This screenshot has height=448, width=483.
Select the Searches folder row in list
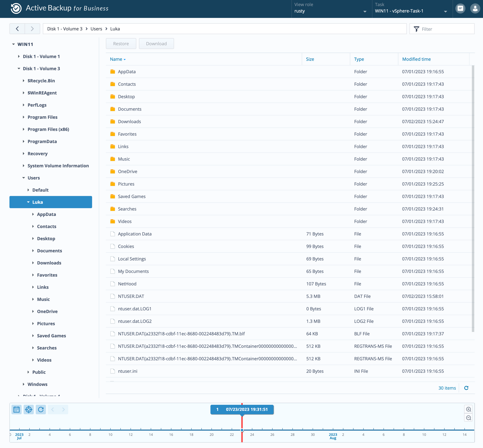[289, 209]
